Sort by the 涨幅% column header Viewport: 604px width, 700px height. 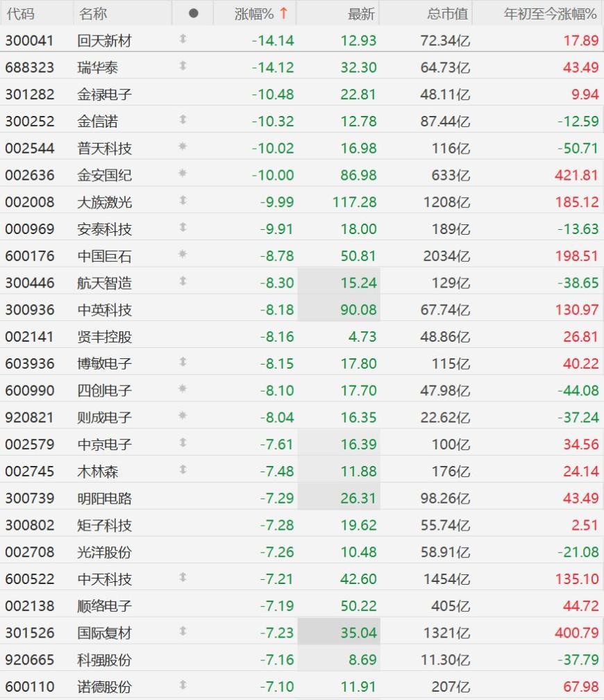tap(254, 14)
